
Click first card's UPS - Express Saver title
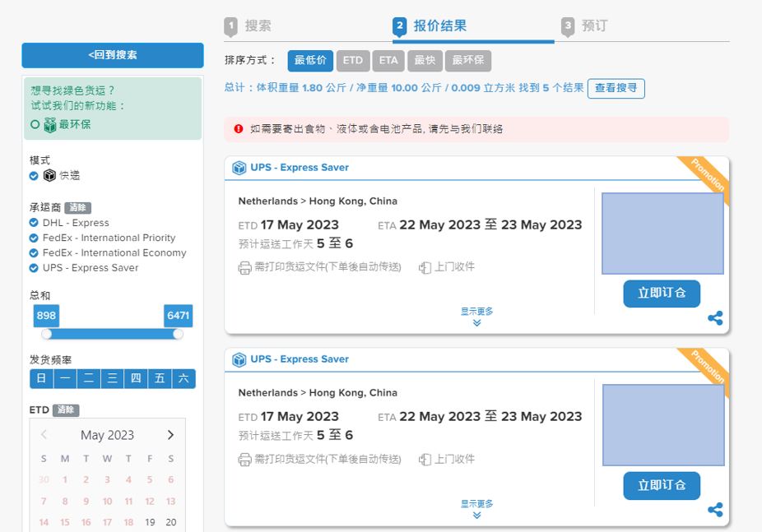click(x=300, y=168)
